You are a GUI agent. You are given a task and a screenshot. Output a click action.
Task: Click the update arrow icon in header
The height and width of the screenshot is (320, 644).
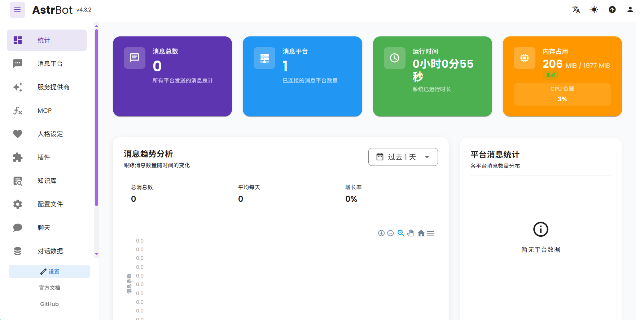tap(612, 10)
